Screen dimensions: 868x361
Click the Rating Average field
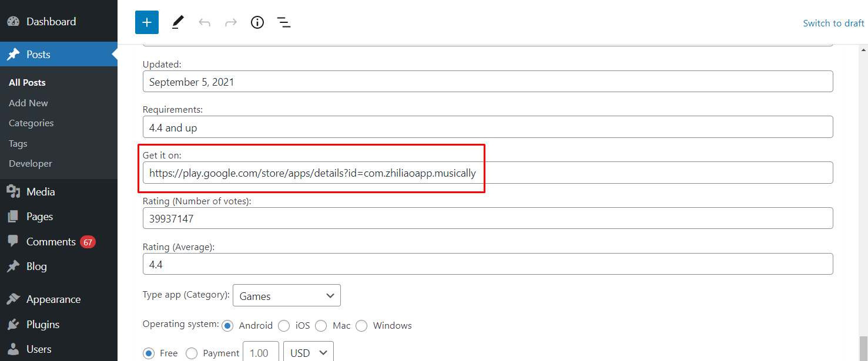coord(488,264)
